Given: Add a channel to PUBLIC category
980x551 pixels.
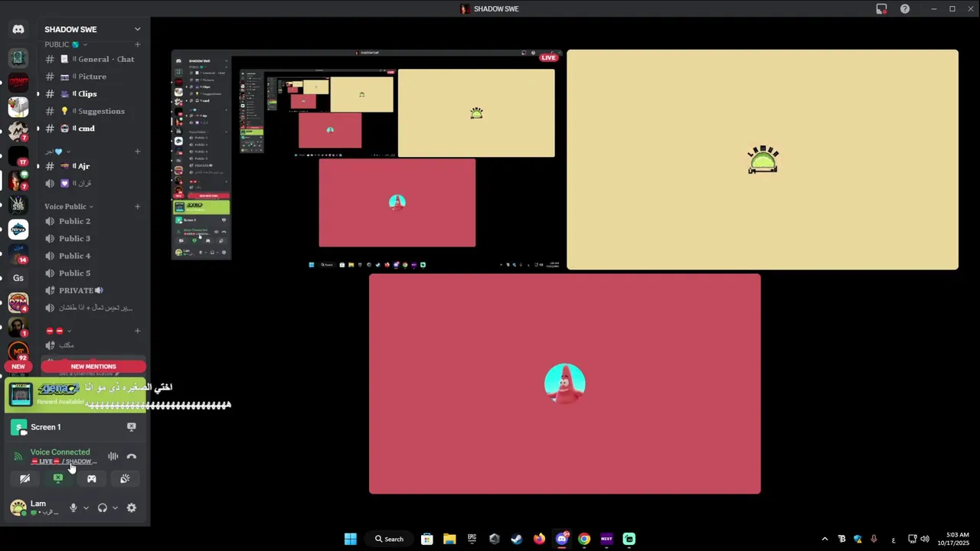Looking at the screenshot, I should [x=138, y=44].
